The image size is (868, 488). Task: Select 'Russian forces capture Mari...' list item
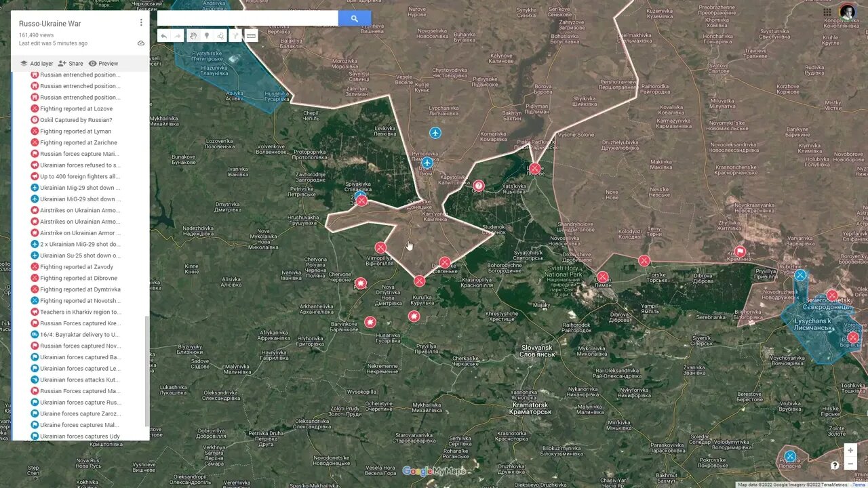point(76,154)
